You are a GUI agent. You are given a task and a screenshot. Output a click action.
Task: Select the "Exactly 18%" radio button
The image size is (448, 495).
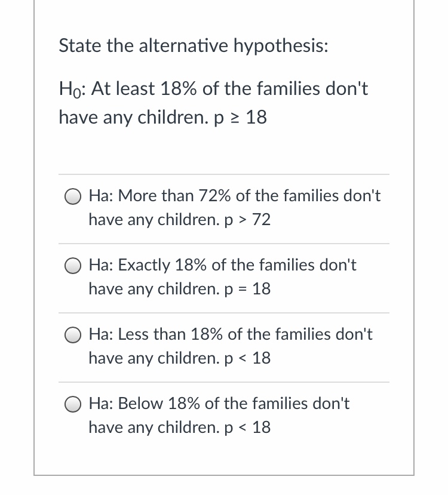click(73, 266)
